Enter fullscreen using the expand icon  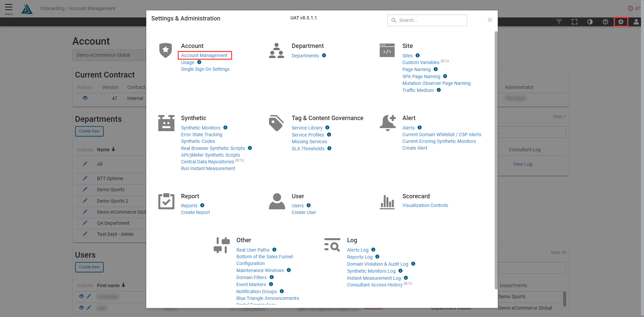click(x=575, y=22)
